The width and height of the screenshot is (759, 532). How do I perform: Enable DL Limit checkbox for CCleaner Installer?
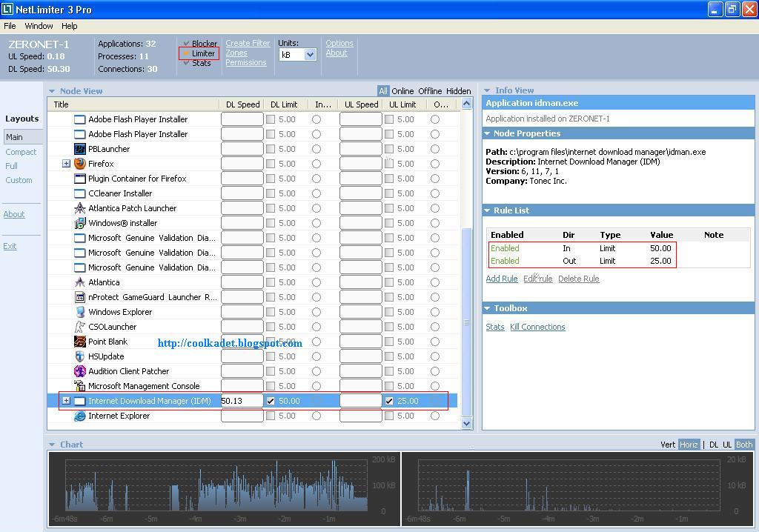pyautogui.click(x=271, y=193)
